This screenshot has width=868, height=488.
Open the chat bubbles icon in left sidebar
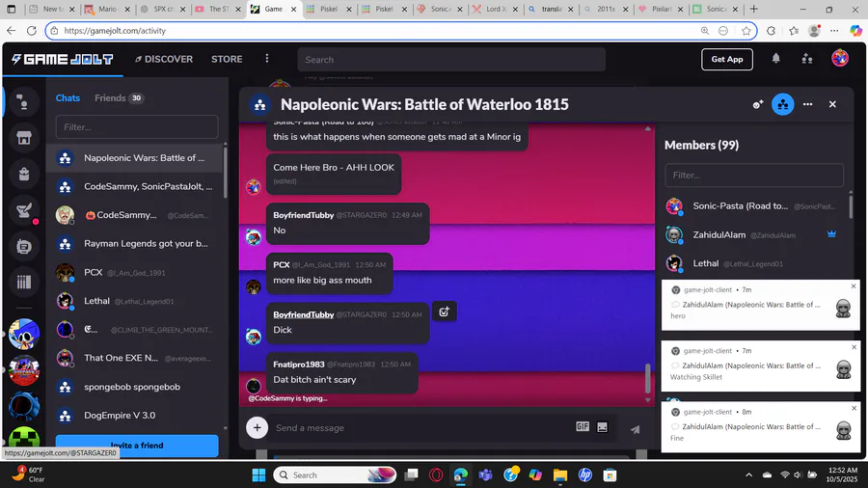pyautogui.click(x=23, y=102)
